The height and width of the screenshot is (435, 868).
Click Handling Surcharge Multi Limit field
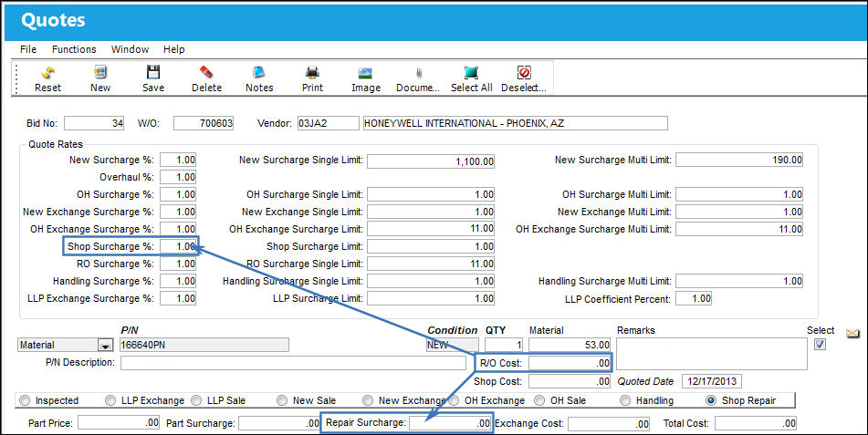pos(739,281)
